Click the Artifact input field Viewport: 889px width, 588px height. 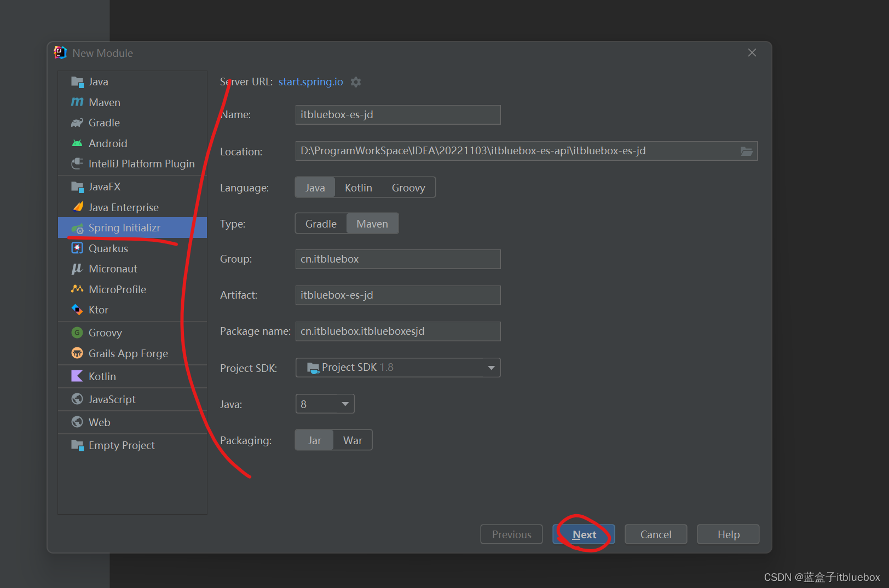pyautogui.click(x=398, y=295)
